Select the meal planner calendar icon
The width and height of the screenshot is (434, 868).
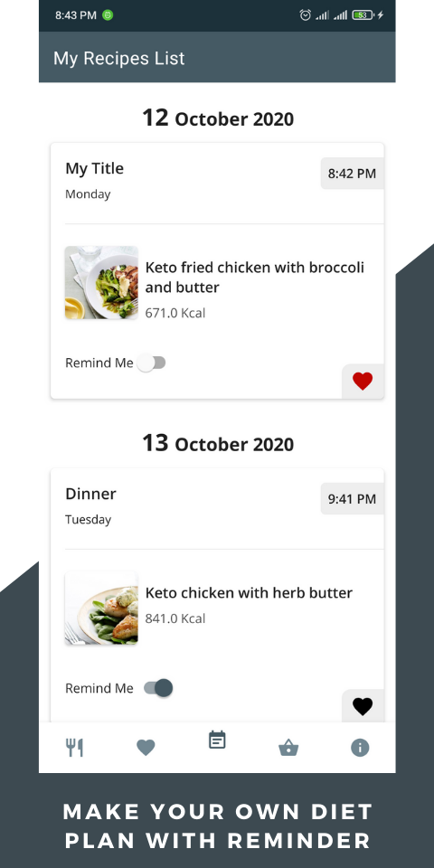pyautogui.click(x=217, y=741)
